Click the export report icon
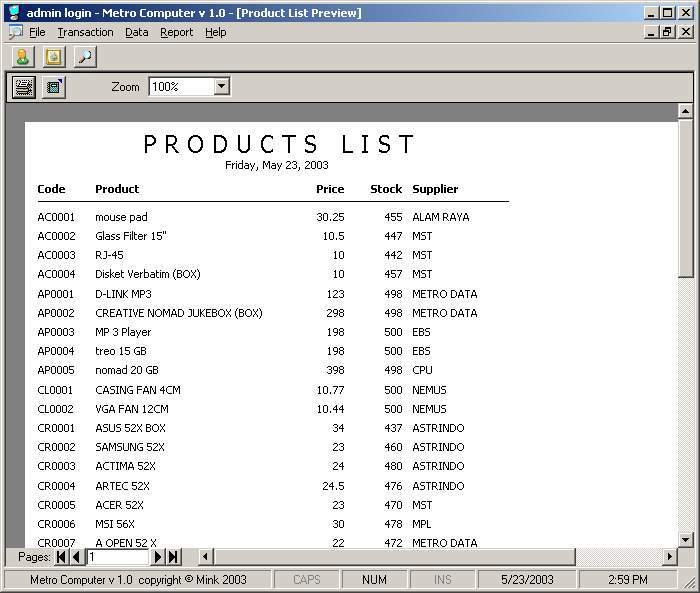Image resolution: width=700 pixels, height=593 pixels. [53, 87]
